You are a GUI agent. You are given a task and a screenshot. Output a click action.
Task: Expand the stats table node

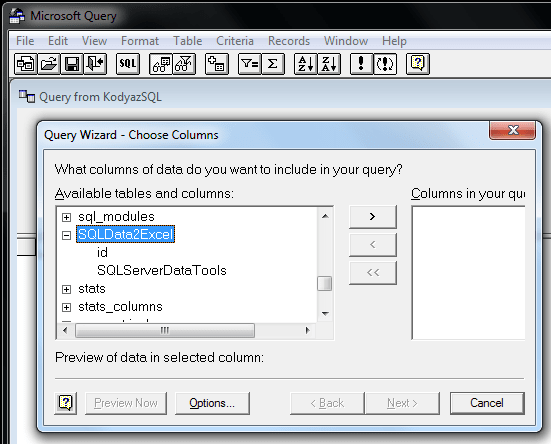(66, 289)
